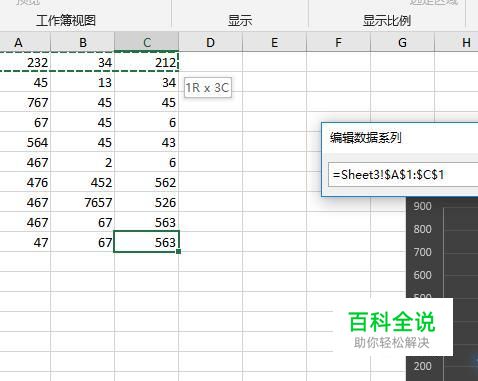Image resolution: width=478 pixels, height=381 pixels.
Task: Select the 6 cell beside 2
Action: click(x=147, y=162)
